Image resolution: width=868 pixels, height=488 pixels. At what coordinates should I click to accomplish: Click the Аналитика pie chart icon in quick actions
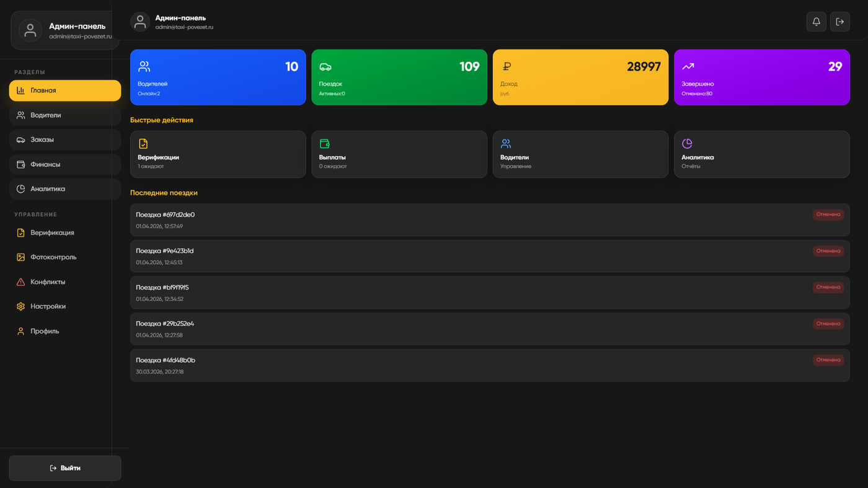point(687,144)
